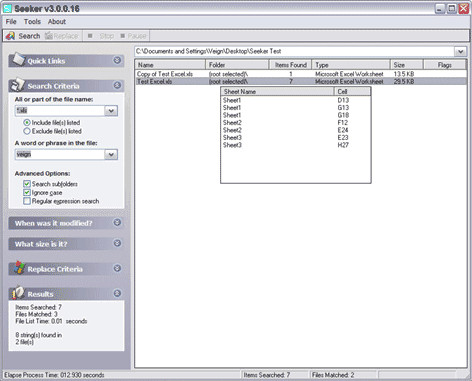
Task: Click the Quick Links panel icon
Action: click(x=18, y=59)
